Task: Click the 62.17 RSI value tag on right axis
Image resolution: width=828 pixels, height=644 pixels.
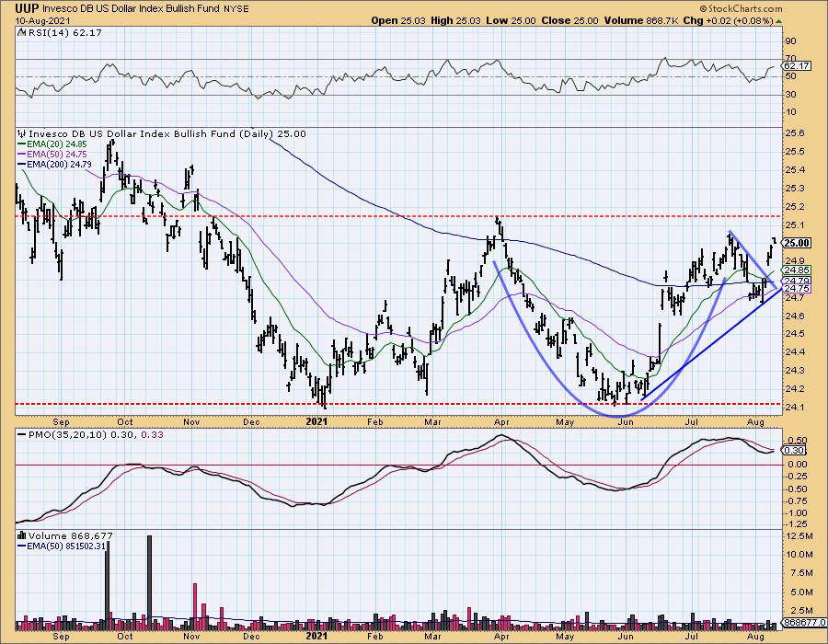Action: [x=797, y=66]
